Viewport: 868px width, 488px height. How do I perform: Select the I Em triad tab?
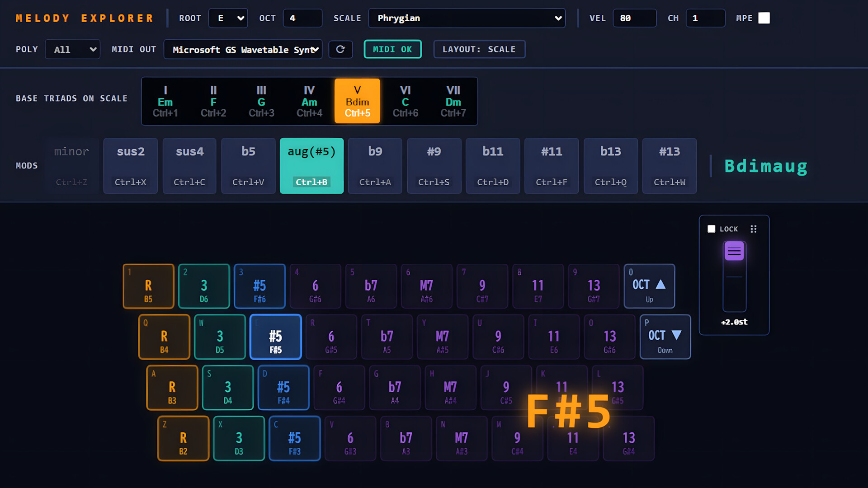(165, 101)
